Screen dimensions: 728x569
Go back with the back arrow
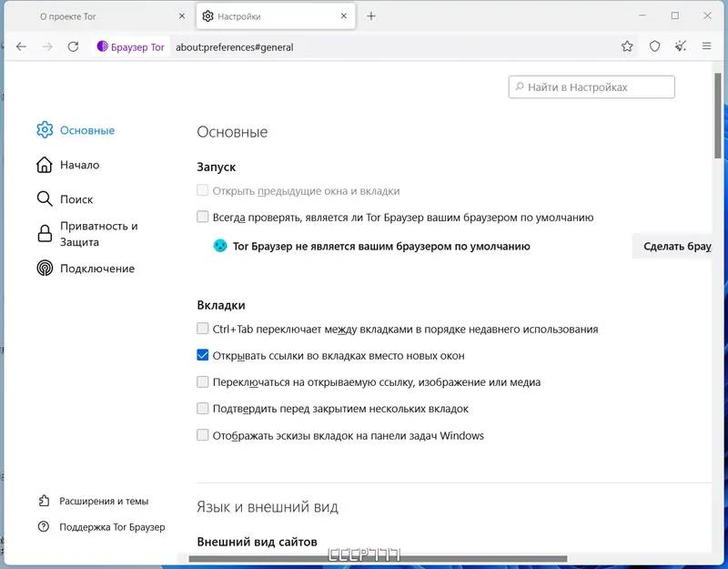(x=21, y=46)
